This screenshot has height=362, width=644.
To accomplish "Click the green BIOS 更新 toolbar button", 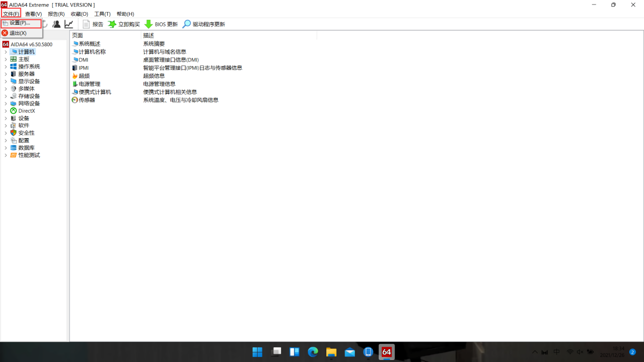I will 160,24.
